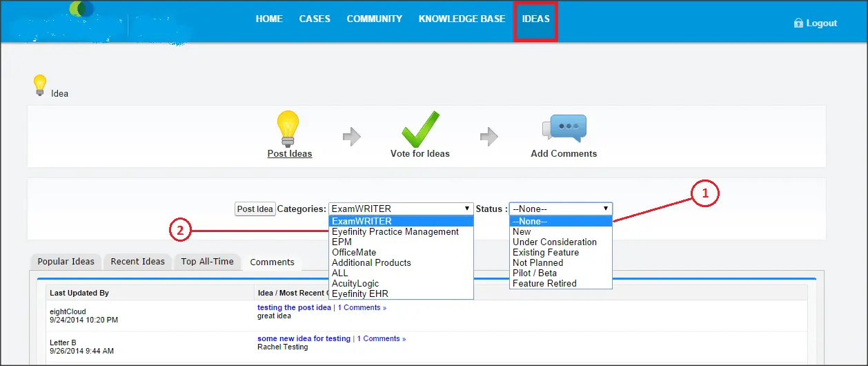The image size is (868, 366).
Task: Open the HOME navigation item
Action: 269,19
